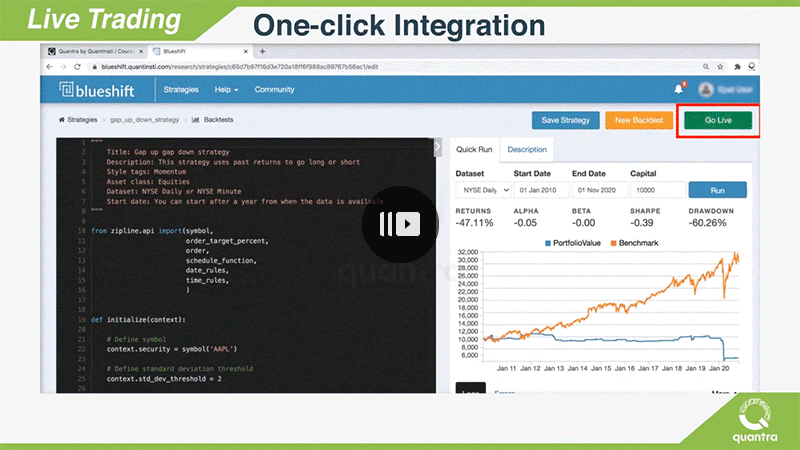This screenshot has width=800, height=450.
Task: Click the browser address bar URL
Action: point(240,67)
